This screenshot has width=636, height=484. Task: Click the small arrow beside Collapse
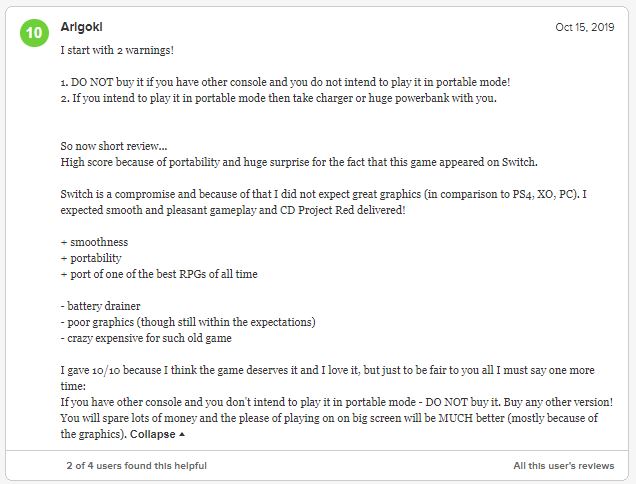click(x=182, y=435)
